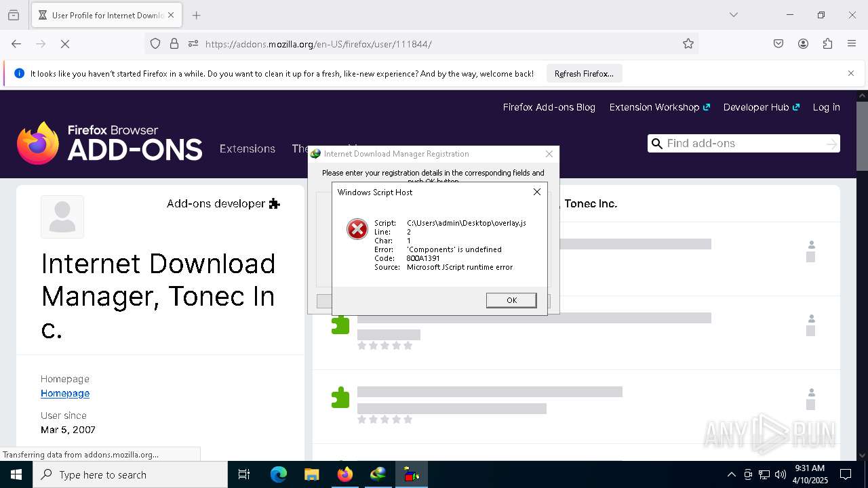Click the 'Components' is undefined error text

click(454, 249)
